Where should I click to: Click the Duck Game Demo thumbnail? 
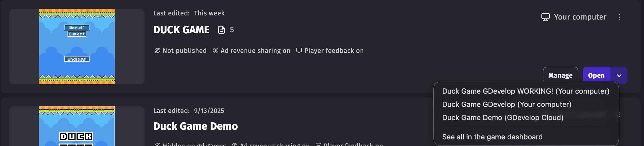pyautogui.click(x=77, y=126)
